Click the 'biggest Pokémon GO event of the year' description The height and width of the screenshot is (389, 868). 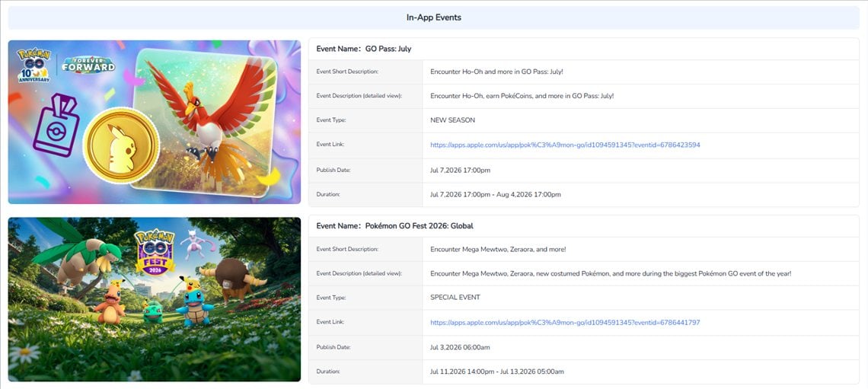pyautogui.click(x=611, y=273)
